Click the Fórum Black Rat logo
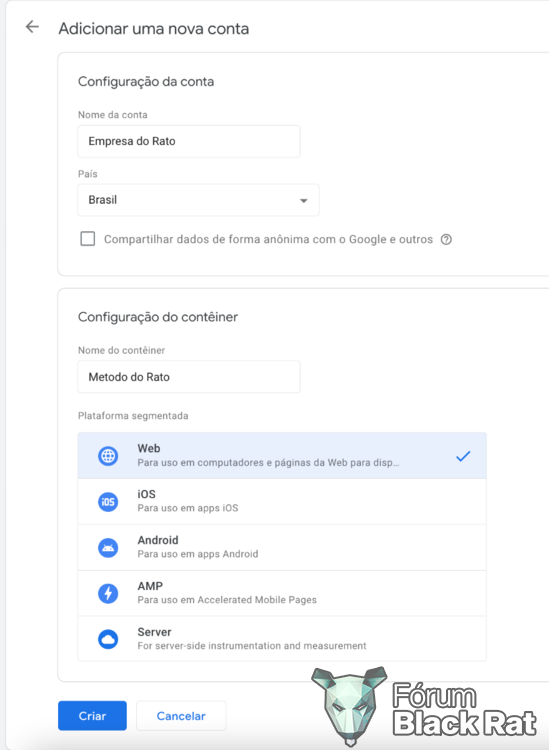The image size is (549, 750). click(424, 706)
